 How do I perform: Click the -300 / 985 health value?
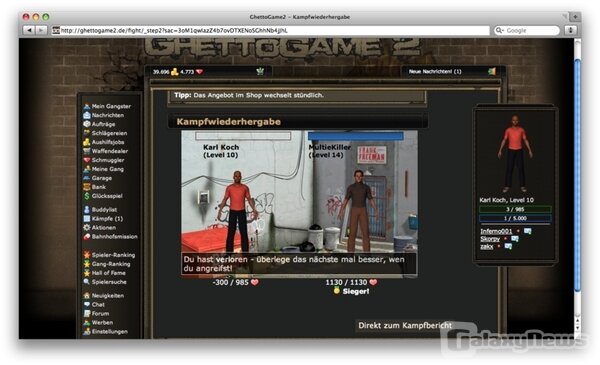(x=231, y=282)
